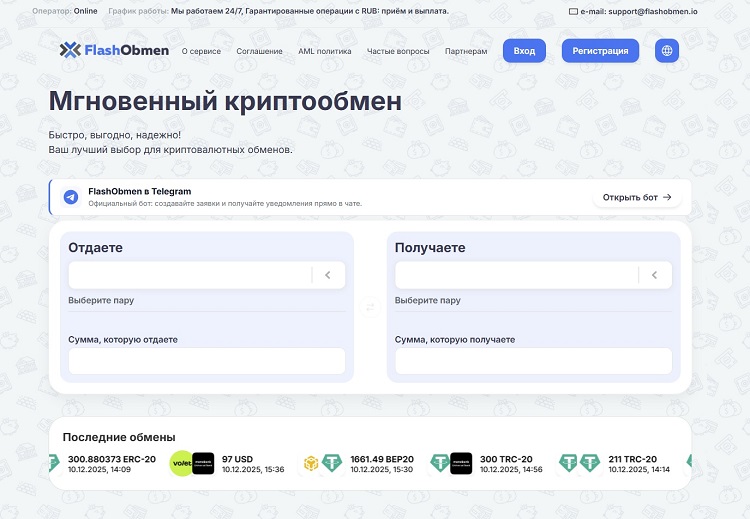Viewport: 750px width, 519px height.
Task: Go to 'AML политика' page
Action: [x=324, y=51]
